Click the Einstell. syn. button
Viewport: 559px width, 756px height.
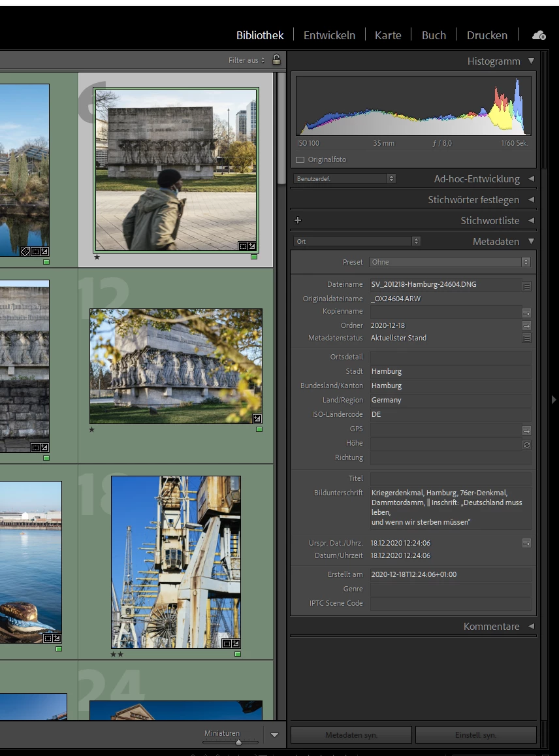475,735
